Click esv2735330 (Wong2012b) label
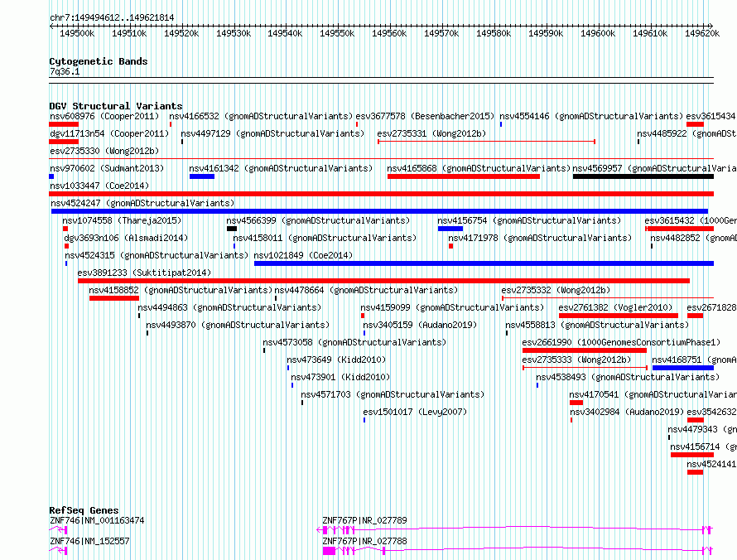737x560 pixels. click(x=104, y=151)
